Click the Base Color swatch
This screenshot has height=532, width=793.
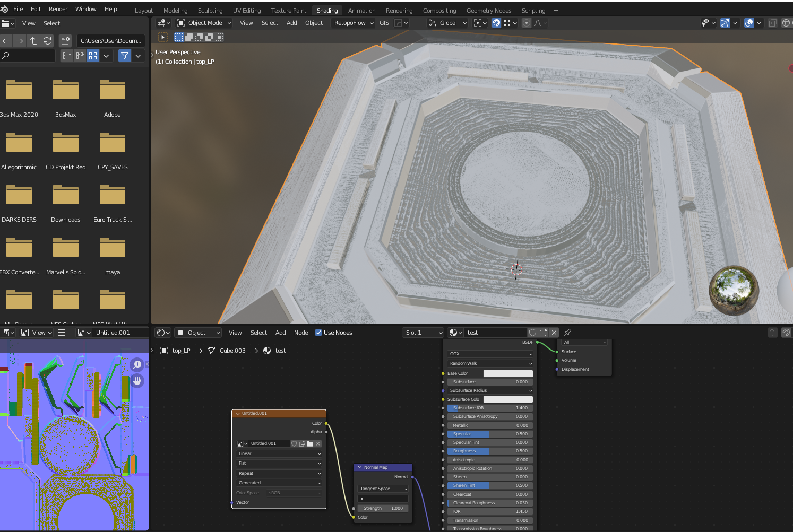click(507, 373)
